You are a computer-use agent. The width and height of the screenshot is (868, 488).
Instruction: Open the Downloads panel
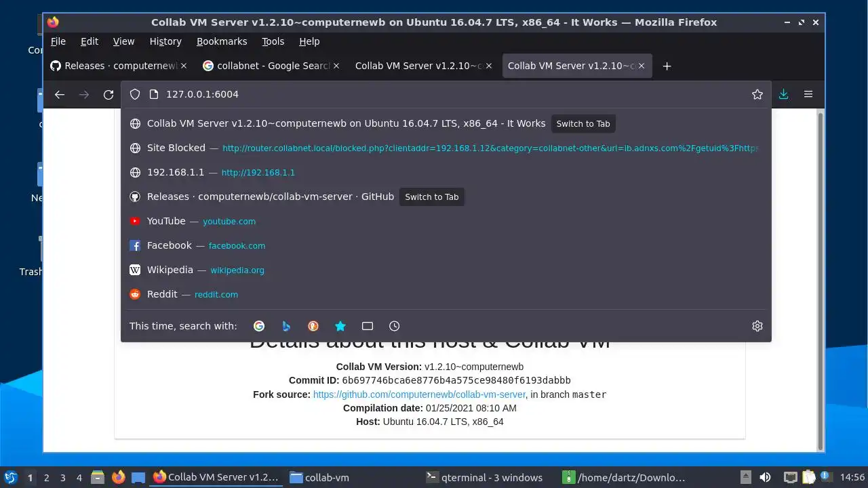click(783, 95)
